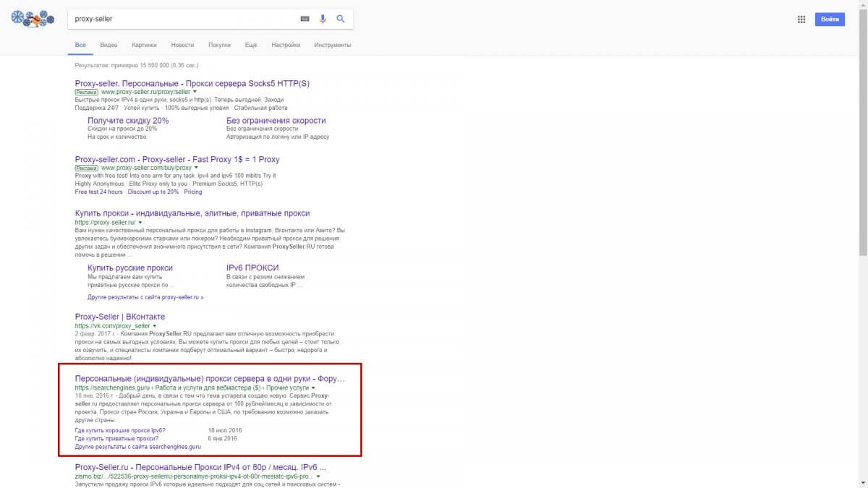Open sitelink Купить русские прокси

[130, 267]
